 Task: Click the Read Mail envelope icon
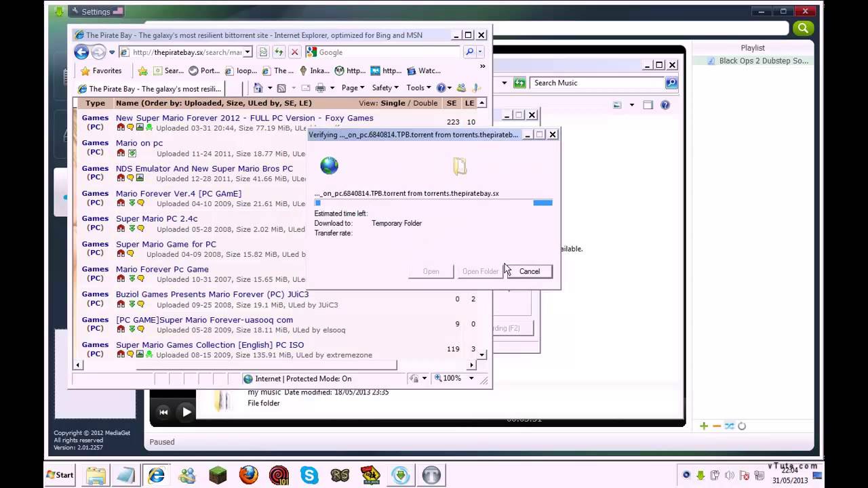coord(305,88)
